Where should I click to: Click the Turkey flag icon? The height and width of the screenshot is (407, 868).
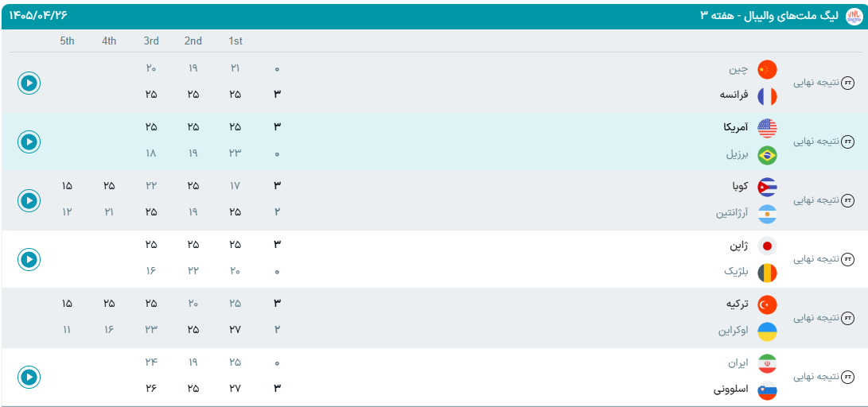click(767, 304)
